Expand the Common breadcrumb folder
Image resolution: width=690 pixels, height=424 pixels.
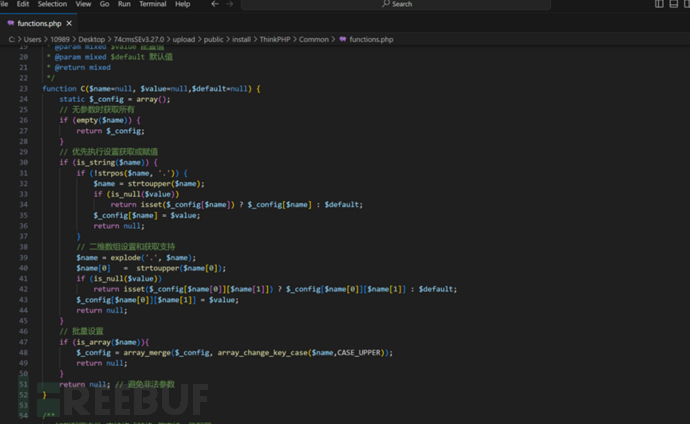314,39
